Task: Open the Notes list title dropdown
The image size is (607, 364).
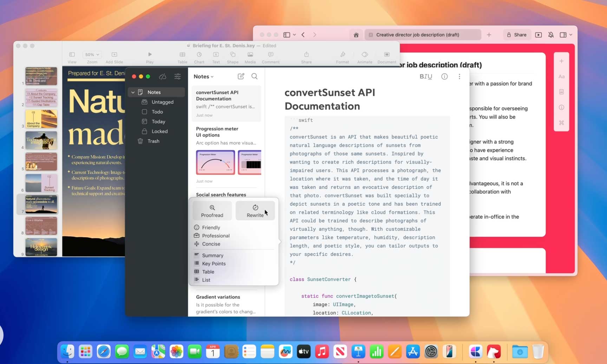Action: tap(203, 76)
